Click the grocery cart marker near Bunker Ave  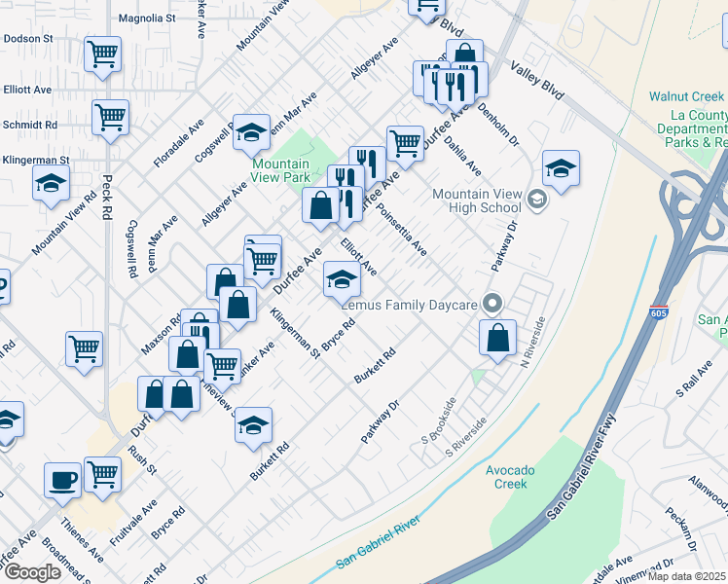pos(223,369)
